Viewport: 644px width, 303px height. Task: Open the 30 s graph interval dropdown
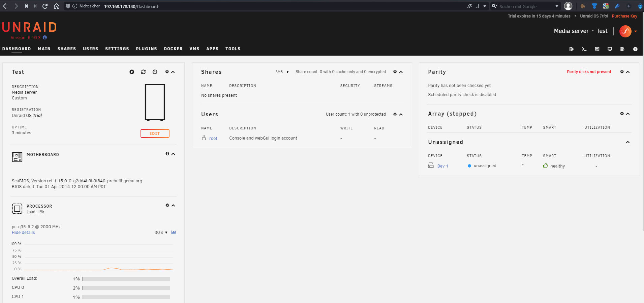click(x=161, y=233)
